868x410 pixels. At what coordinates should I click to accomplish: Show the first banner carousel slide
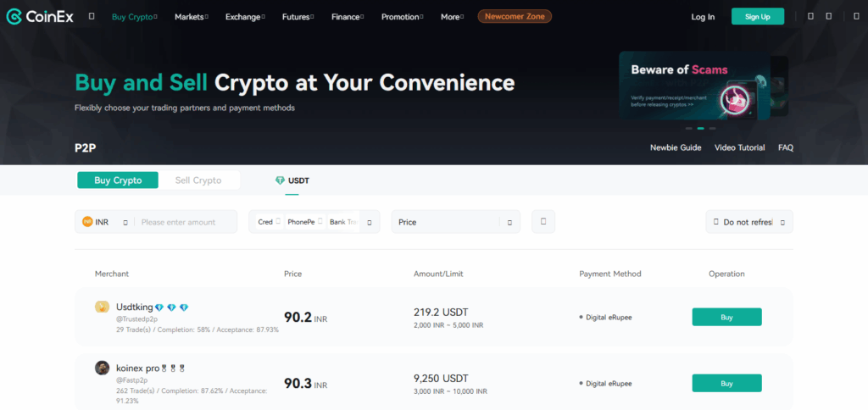[x=688, y=129]
